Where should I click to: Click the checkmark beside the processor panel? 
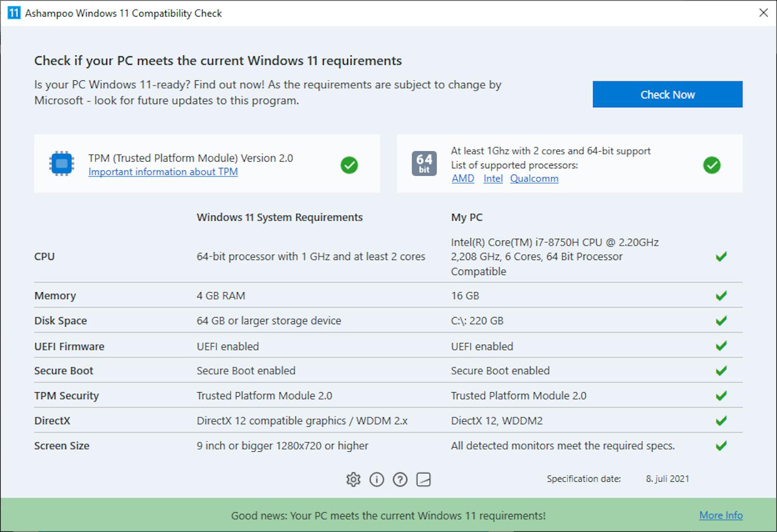click(712, 165)
